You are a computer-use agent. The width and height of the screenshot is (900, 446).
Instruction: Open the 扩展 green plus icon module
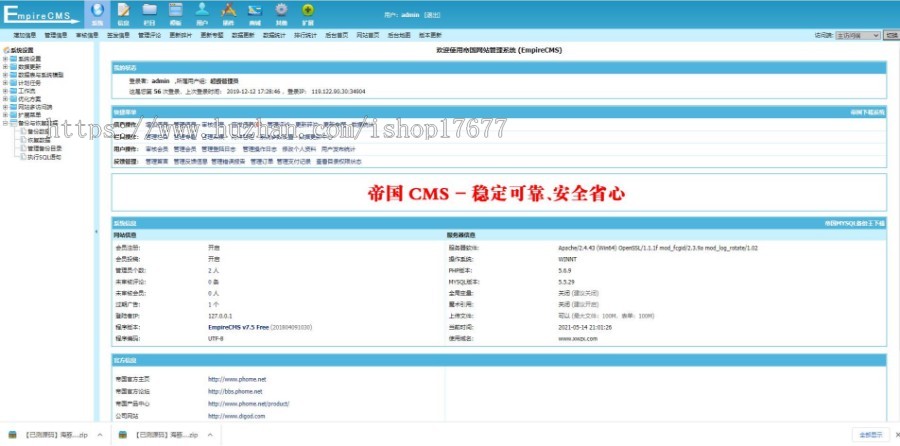[308, 14]
